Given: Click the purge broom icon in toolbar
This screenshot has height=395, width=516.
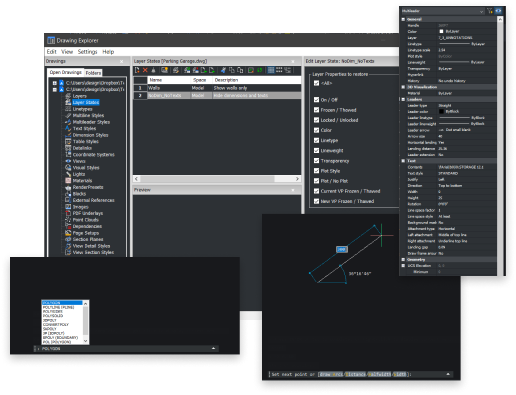Looking at the screenshot, I should (153, 70).
